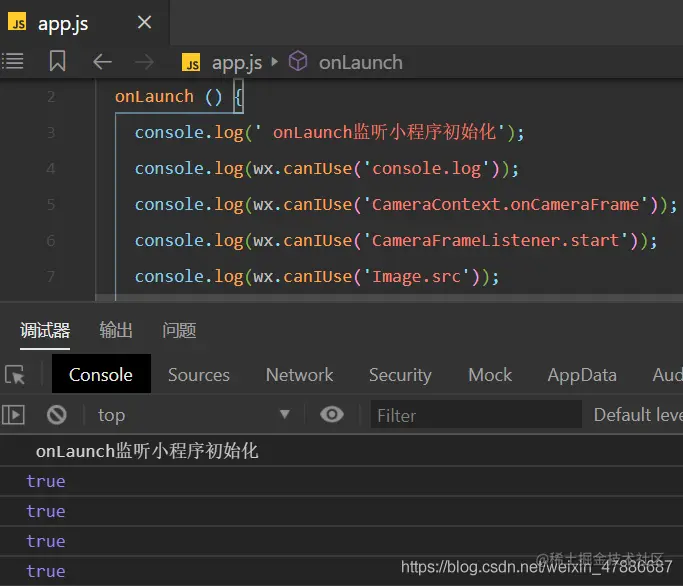This screenshot has width=683, height=586.
Task: Click the onLaunch cube symbol icon
Action: 298,61
